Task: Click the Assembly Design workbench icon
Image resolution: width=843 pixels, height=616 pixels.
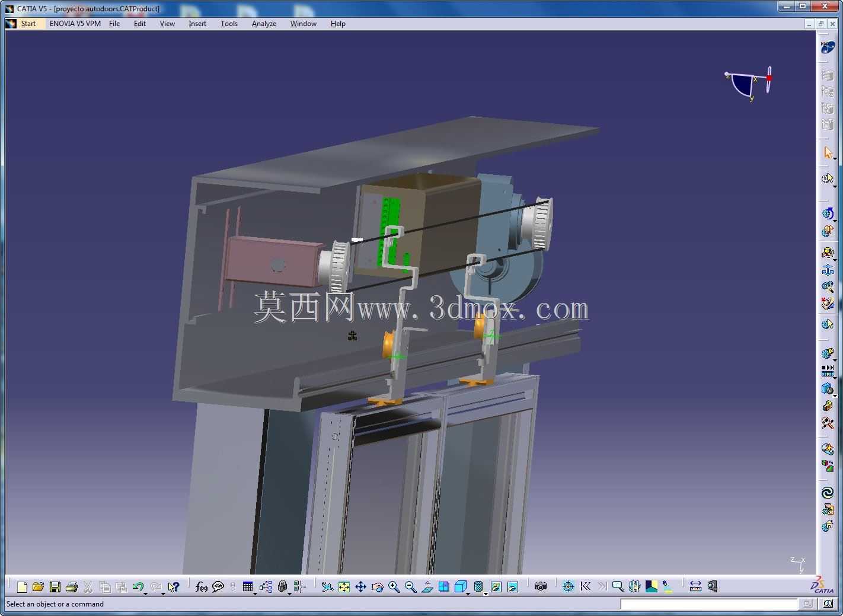Action: (x=828, y=47)
